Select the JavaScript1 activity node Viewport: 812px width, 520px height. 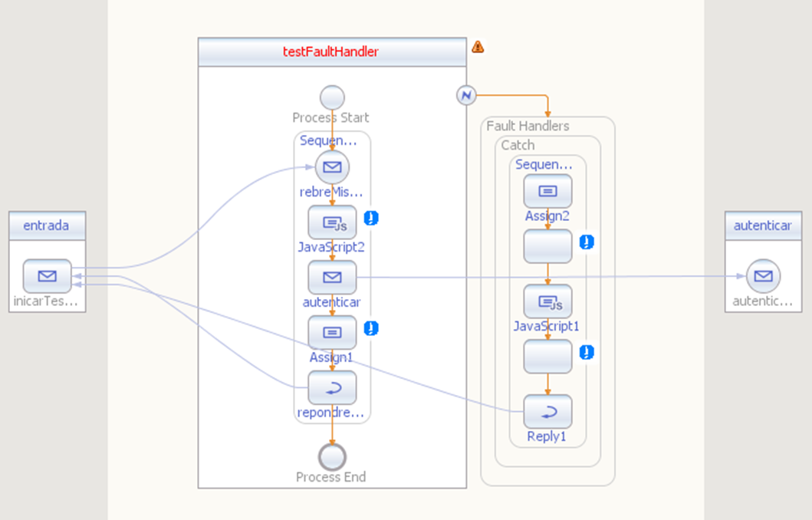tap(547, 301)
